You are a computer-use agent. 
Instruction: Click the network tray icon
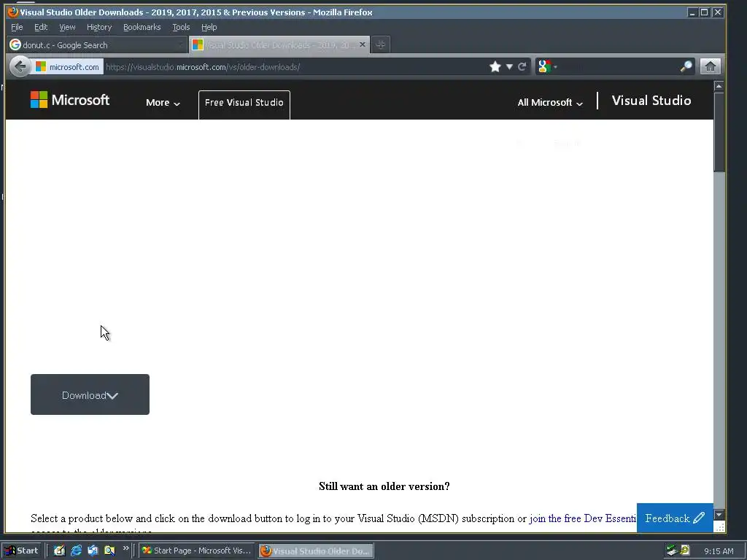[672, 551]
